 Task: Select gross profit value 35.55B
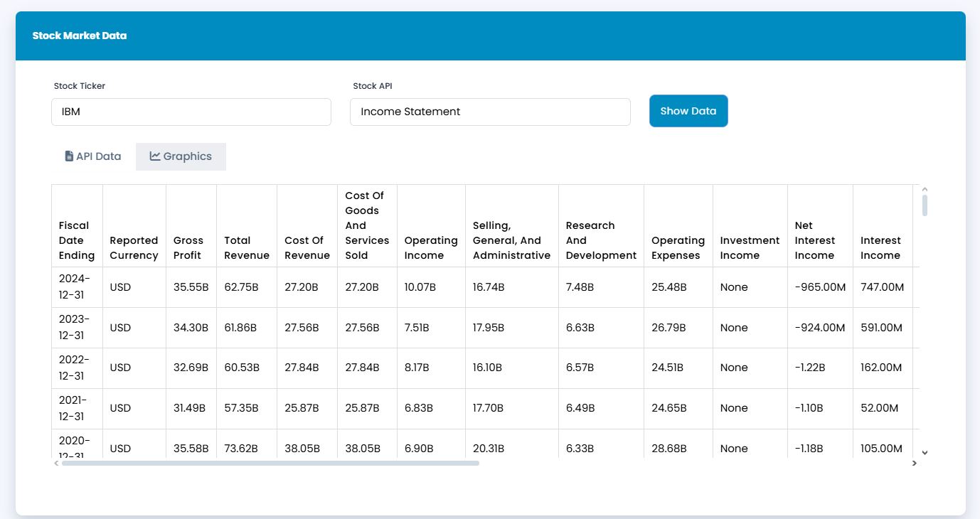191,287
